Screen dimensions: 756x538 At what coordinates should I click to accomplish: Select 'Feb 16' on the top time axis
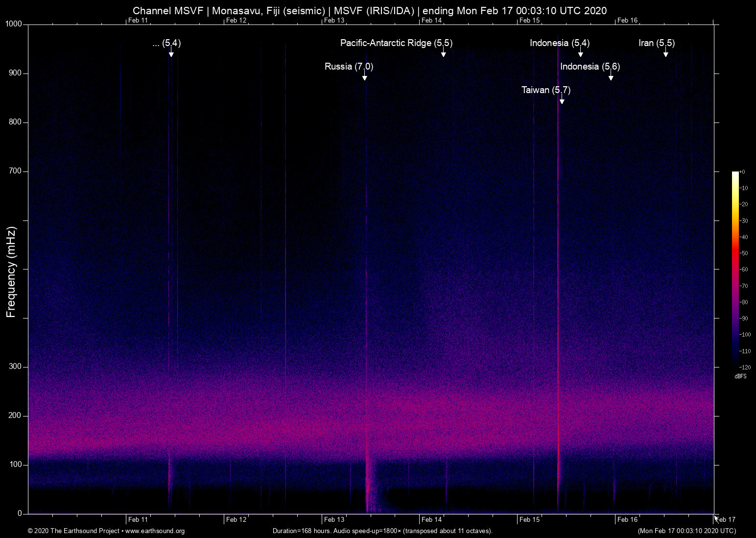point(628,21)
